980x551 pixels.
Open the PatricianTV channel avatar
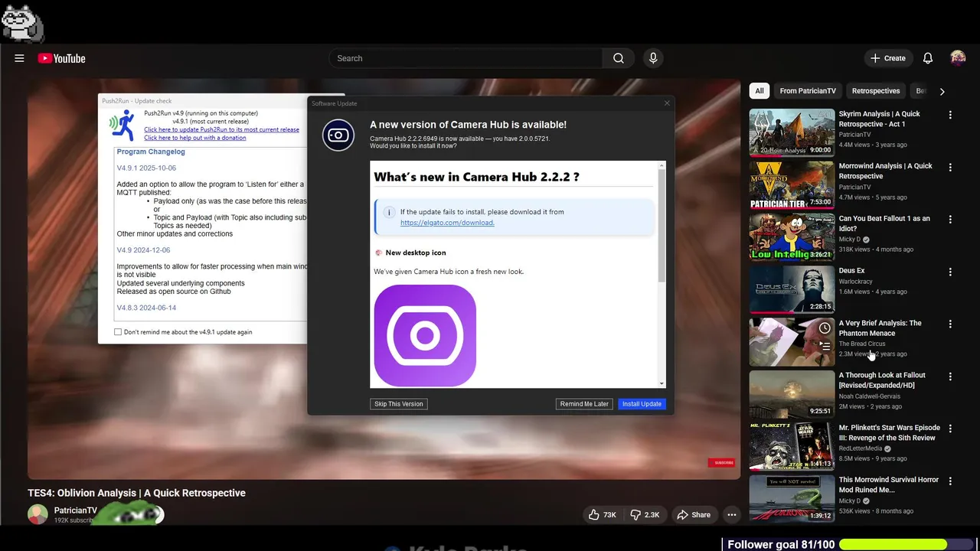click(38, 514)
